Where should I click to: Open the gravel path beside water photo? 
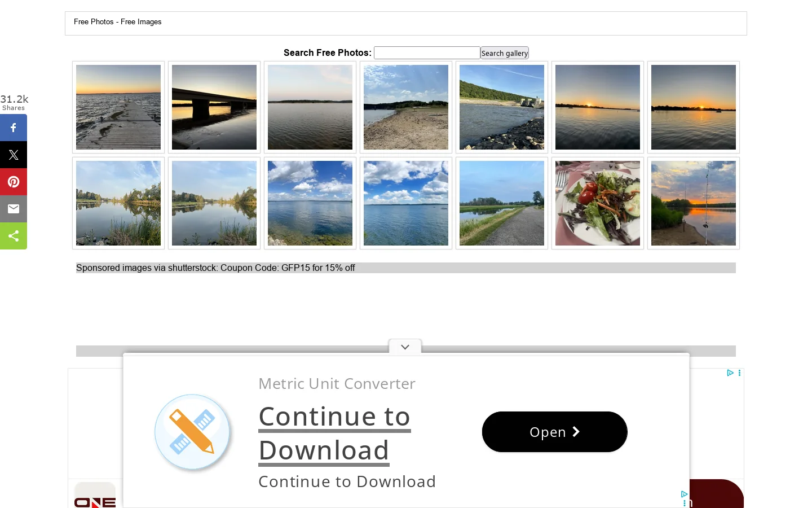[x=502, y=203]
